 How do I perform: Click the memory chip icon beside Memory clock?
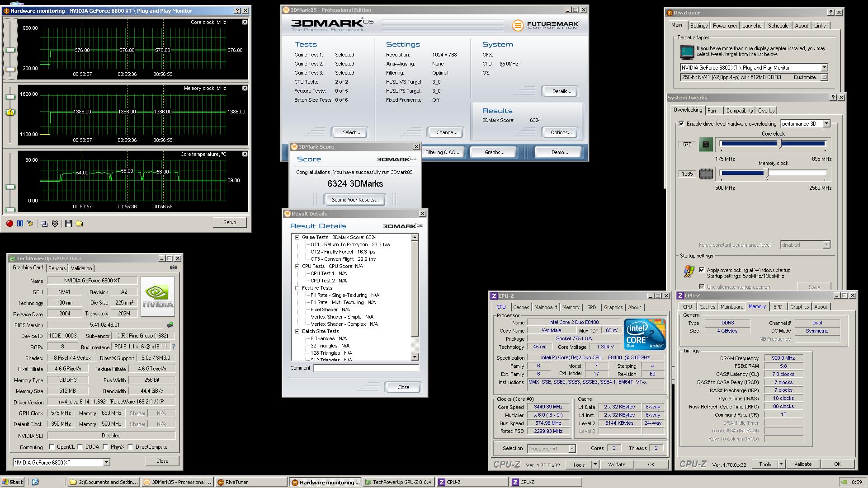[x=706, y=174]
